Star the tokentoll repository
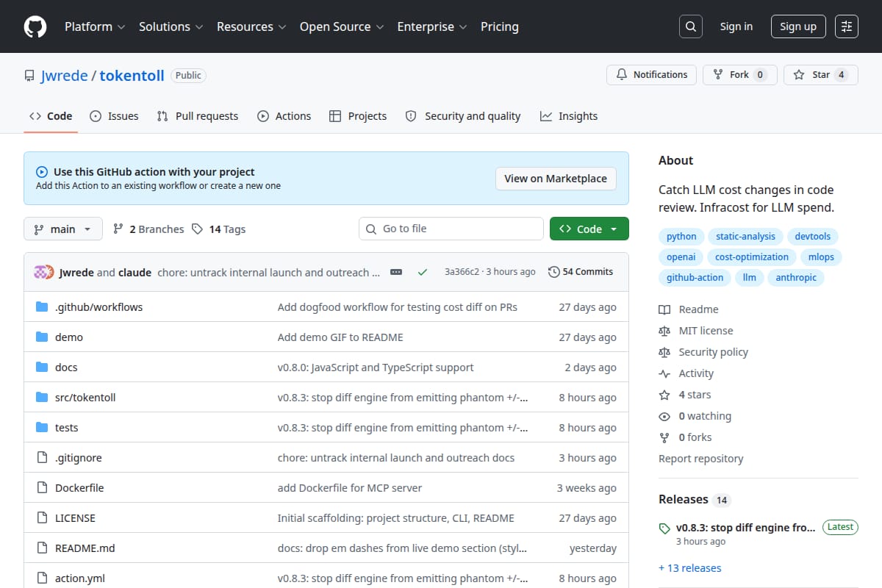The width and height of the screenshot is (882, 588). 821,75
